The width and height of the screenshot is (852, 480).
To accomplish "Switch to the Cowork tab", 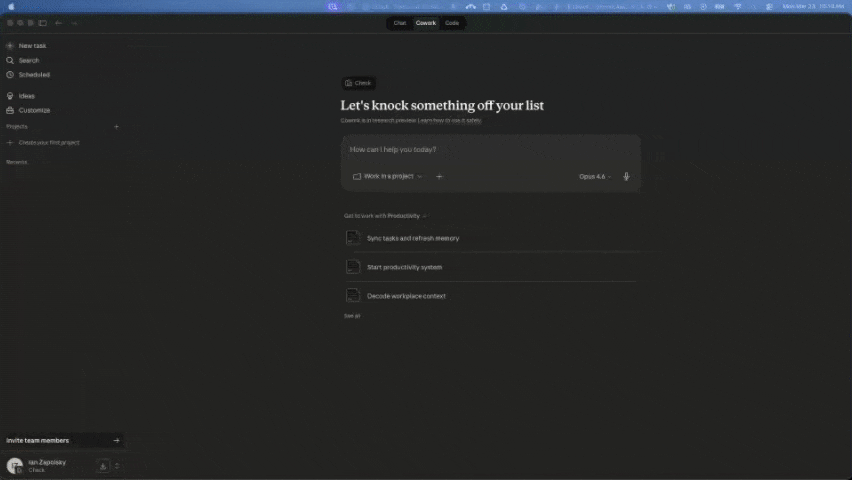I will [425, 23].
